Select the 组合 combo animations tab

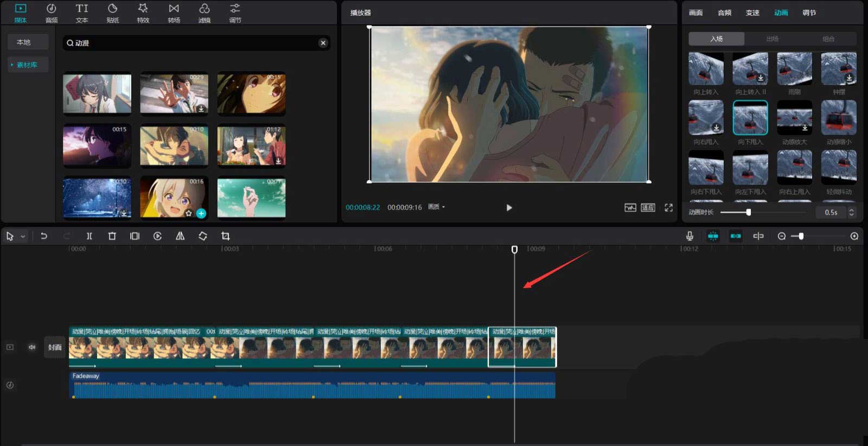tap(828, 39)
